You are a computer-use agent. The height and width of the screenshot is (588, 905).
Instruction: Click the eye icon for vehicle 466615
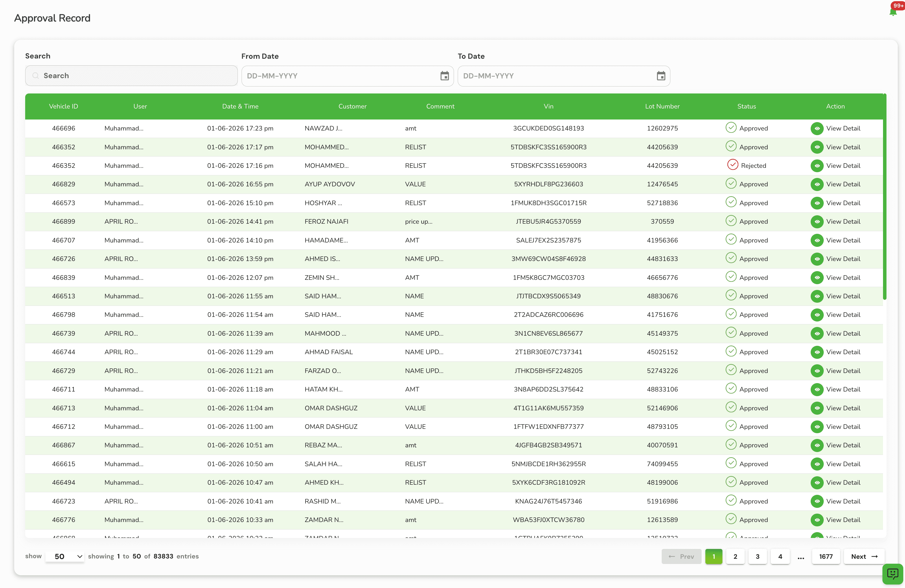(817, 464)
